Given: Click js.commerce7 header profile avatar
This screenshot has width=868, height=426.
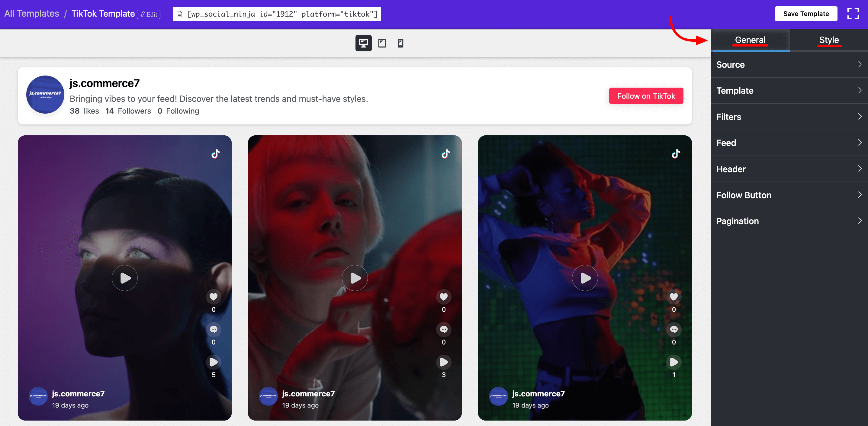Looking at the screenshot, I should click(x=45, y=94).
